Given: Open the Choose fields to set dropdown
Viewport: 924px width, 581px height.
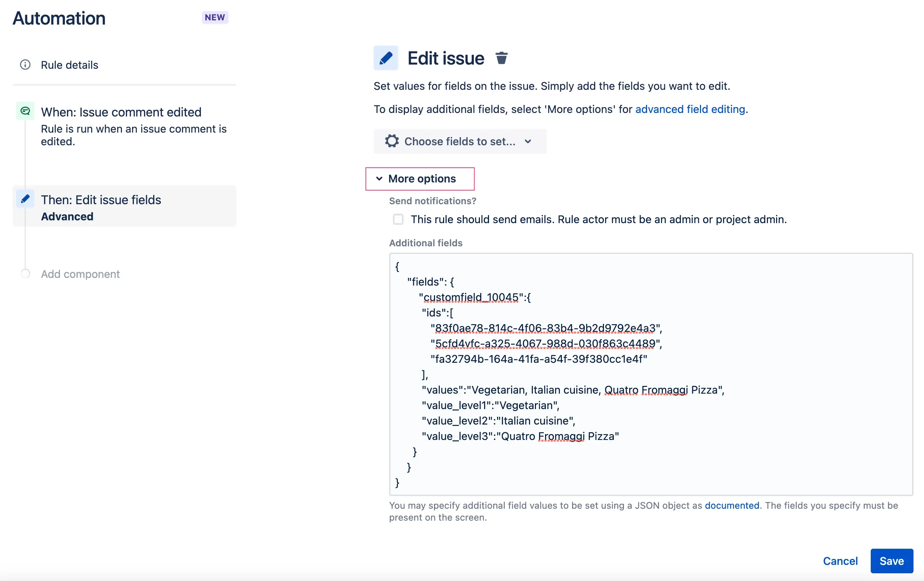Looking at the screenshot, I should (x=460, y=141).
